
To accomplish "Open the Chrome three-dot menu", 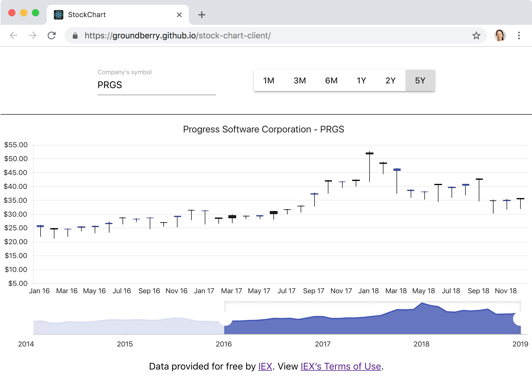I will pos(519,35).
